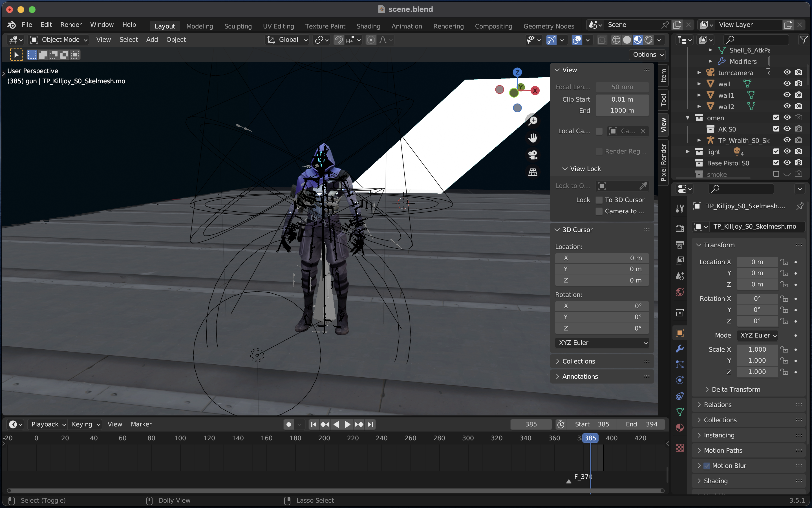Screen dimensions: 812x508
Task: Open Scene properties tab icon
Action: coord(680,276)
